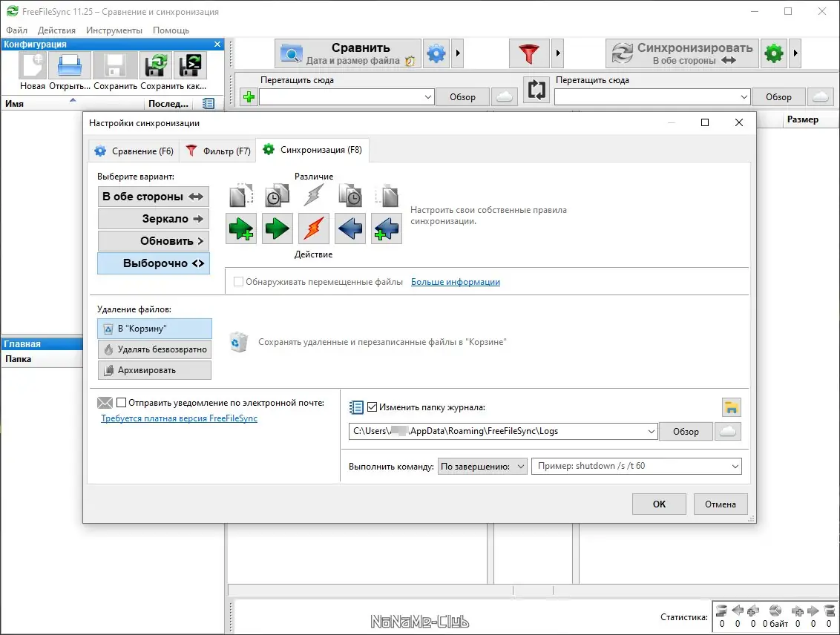Click cloud icon next to log folder
This screenshot has height=635, width=840.
pos(727,431)
